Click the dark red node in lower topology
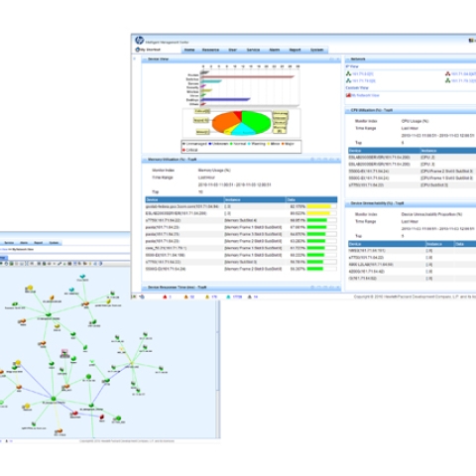This screenshot has height=476, width=476. pos(102,417)
